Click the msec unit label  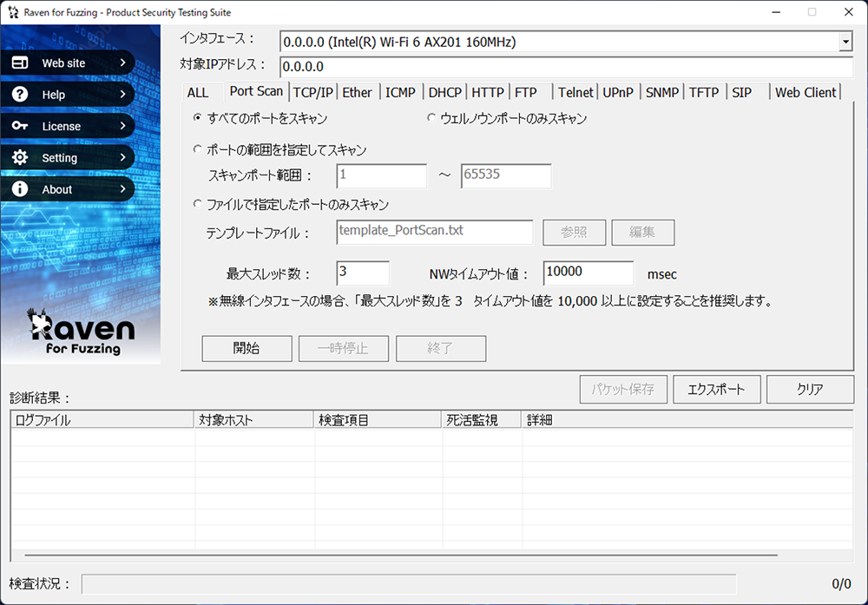662,274
